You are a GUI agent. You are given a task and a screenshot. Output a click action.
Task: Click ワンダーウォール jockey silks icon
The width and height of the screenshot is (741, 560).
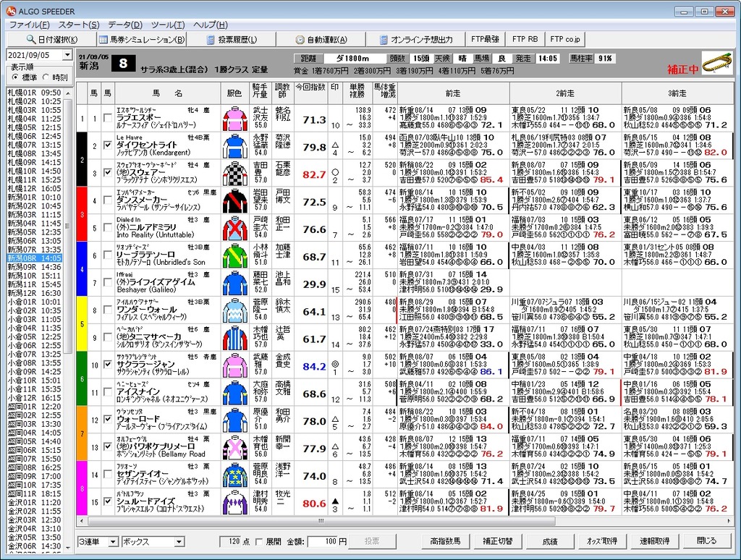tap(235, 311)
